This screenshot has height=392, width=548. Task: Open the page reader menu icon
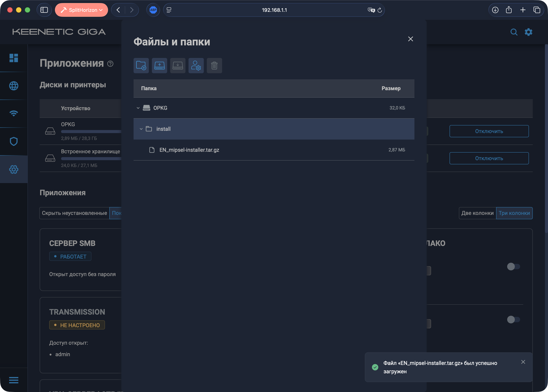[169, 10]
